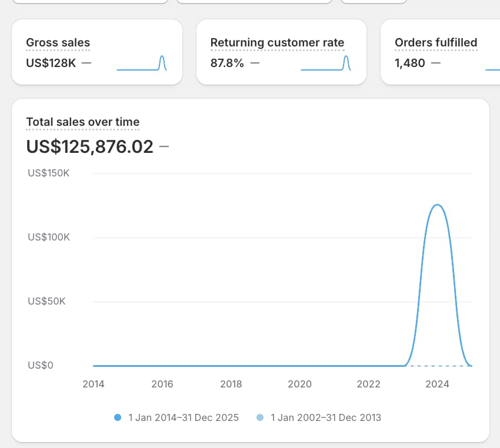Toggle the 2002–2013 legend dot
Image resolution: width=500 pixels, height=448 pixels.
coord(260,417)
